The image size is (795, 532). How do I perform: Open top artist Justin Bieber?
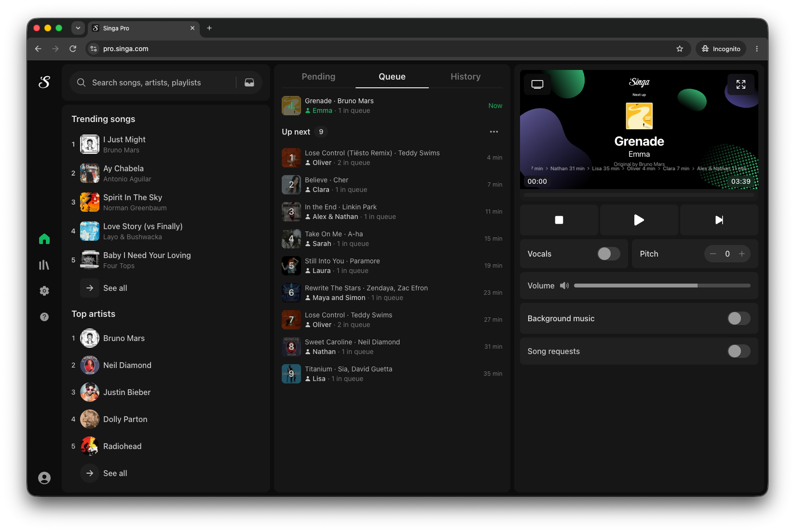[x=166, y=392]
